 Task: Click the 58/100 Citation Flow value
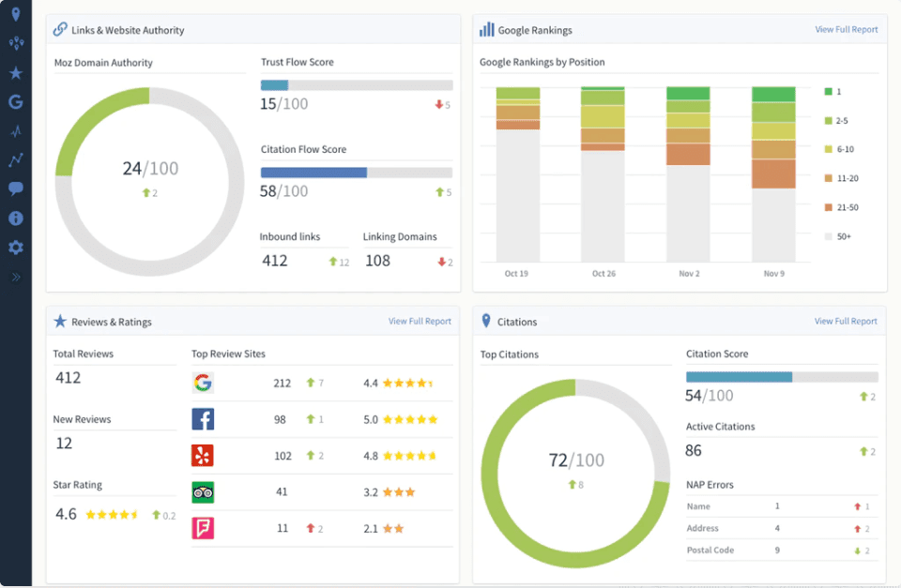(x=283, y=191)
